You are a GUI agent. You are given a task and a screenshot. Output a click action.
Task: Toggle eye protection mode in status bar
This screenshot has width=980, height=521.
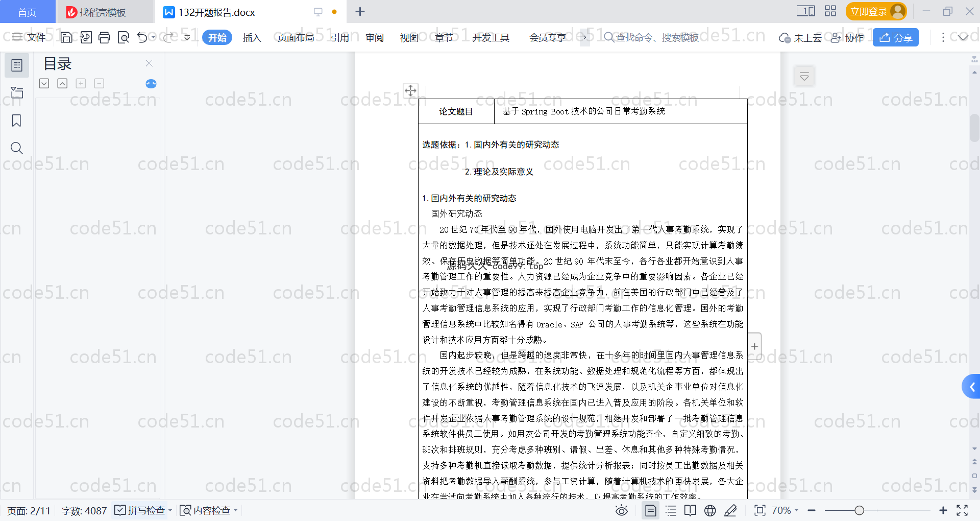(x=621, y=510)
